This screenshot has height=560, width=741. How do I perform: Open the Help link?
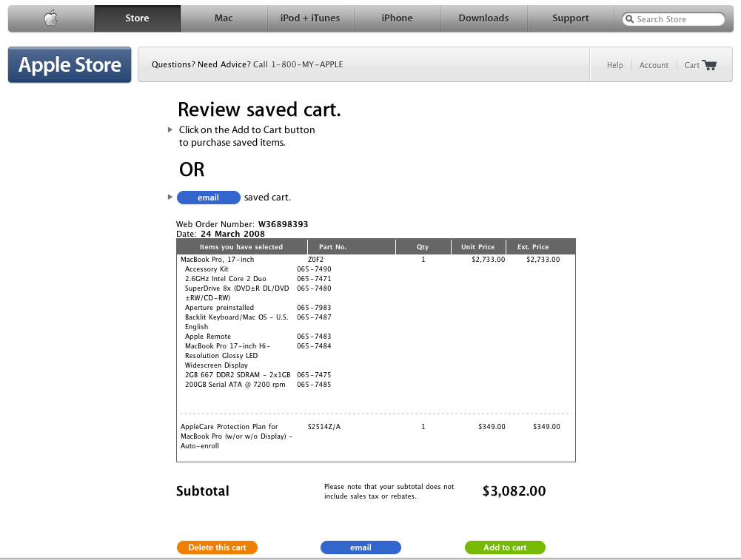[x=615, y=65]
